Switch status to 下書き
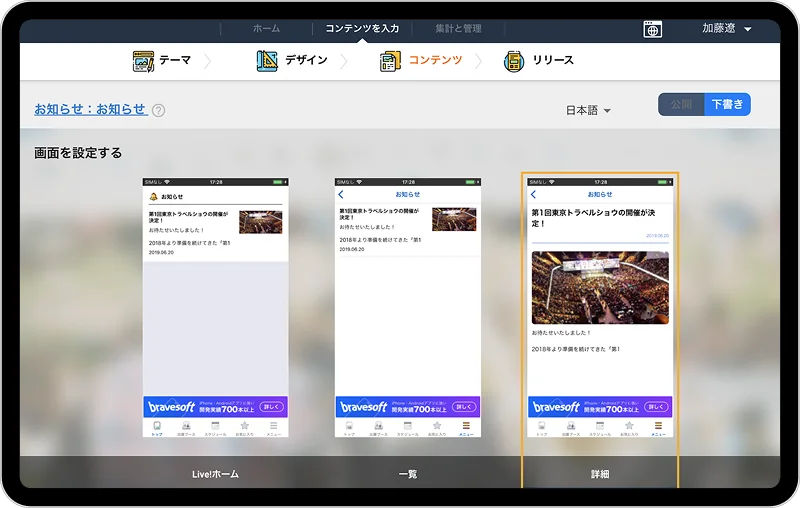Viewport: 800px width, 508px height. tap(727, 104)
